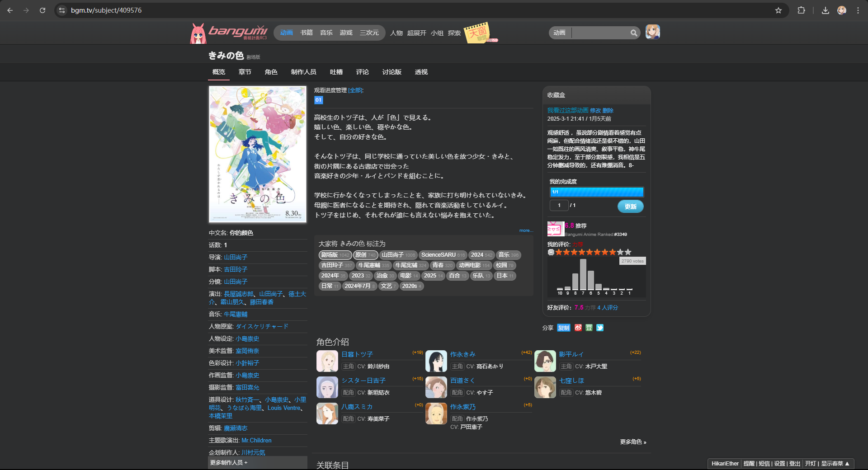
Task: Switch to 吐槽 tab
Action: tap(336, 72)
